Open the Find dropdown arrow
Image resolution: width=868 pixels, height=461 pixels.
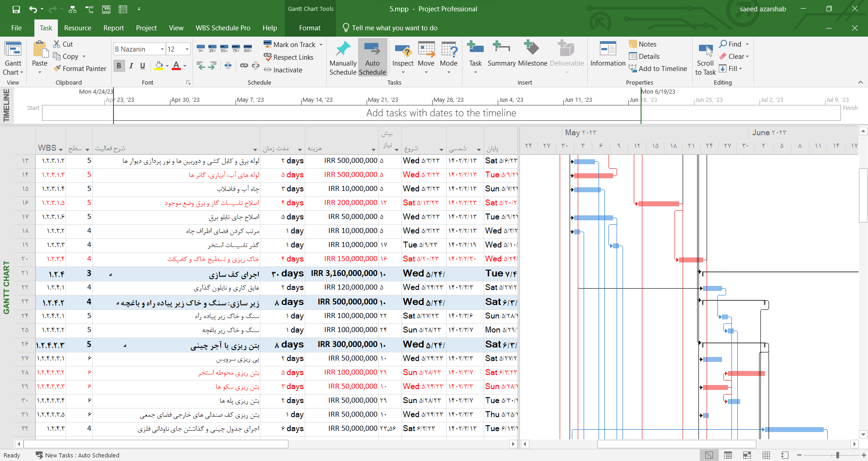pos(747,44)
